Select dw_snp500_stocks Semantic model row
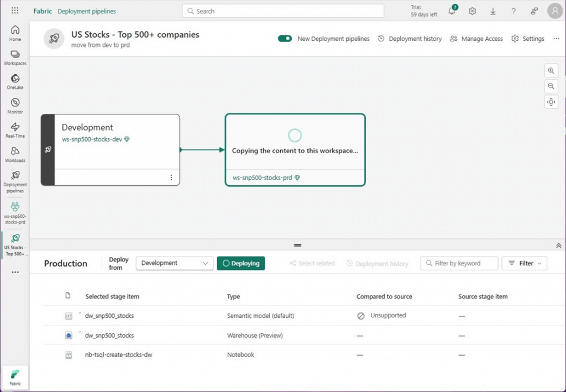566x392 pixels. pos(303,316)
